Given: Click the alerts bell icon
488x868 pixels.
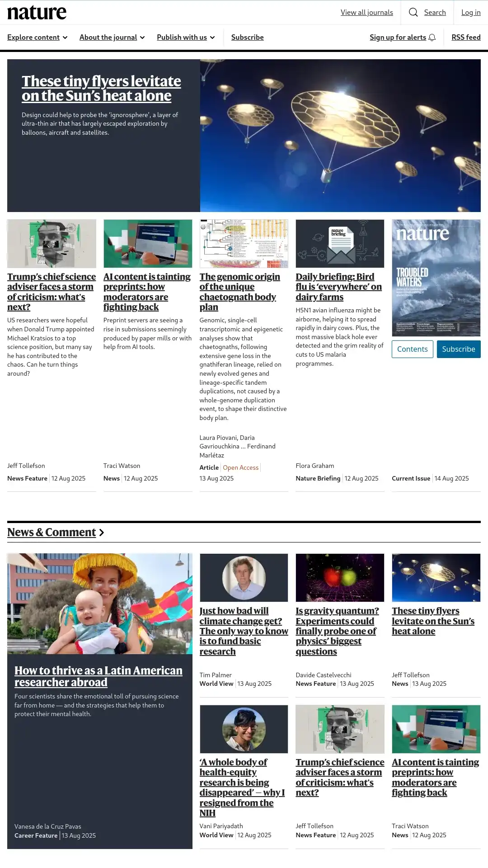Looking at the screenshot, I should [432, 38].
